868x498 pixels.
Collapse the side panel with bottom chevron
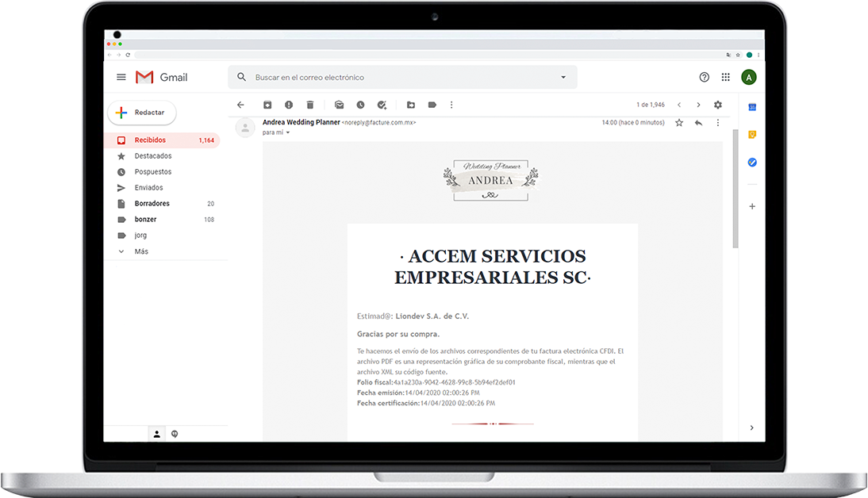pyautogui.click(x=751, y=427)
